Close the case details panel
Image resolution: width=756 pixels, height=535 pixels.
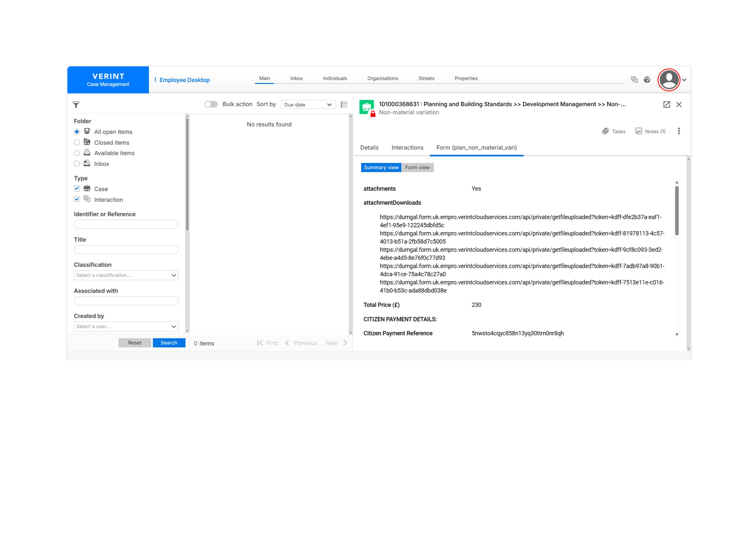679,104
